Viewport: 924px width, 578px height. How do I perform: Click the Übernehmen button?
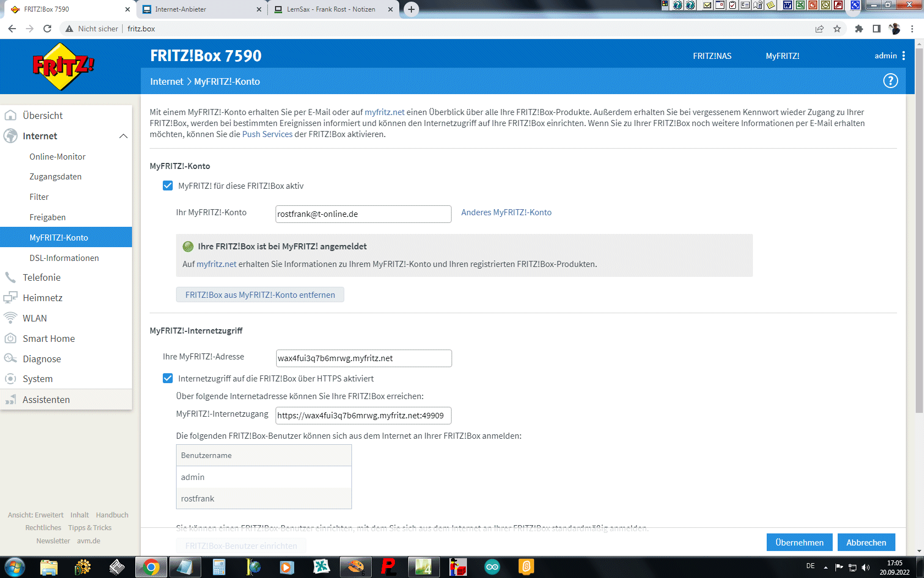(800, 542)
